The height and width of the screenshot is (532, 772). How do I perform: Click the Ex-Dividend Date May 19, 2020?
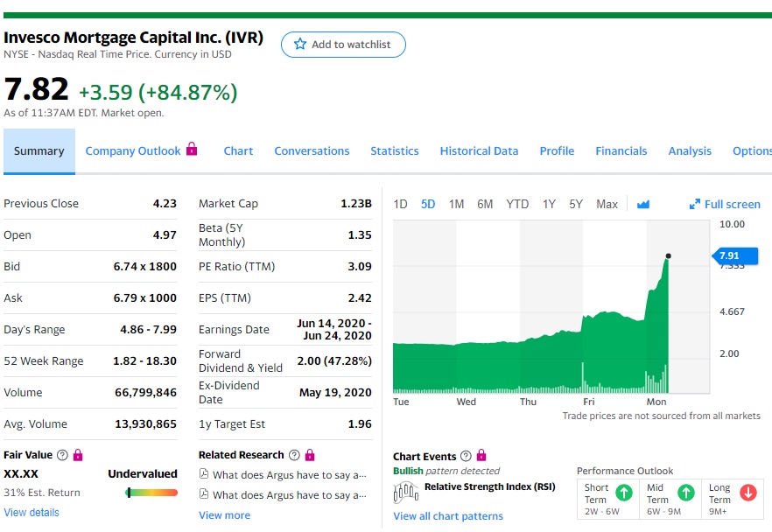click(335, 392)
